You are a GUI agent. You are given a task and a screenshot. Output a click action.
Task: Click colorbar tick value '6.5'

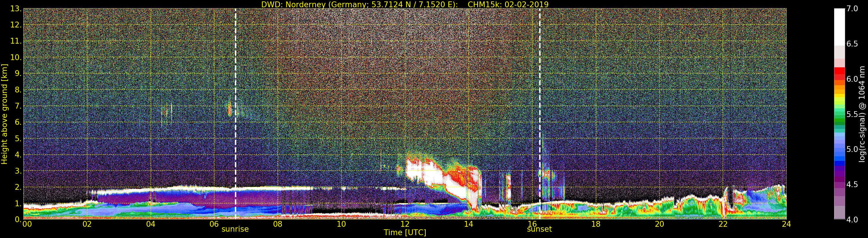852,44
